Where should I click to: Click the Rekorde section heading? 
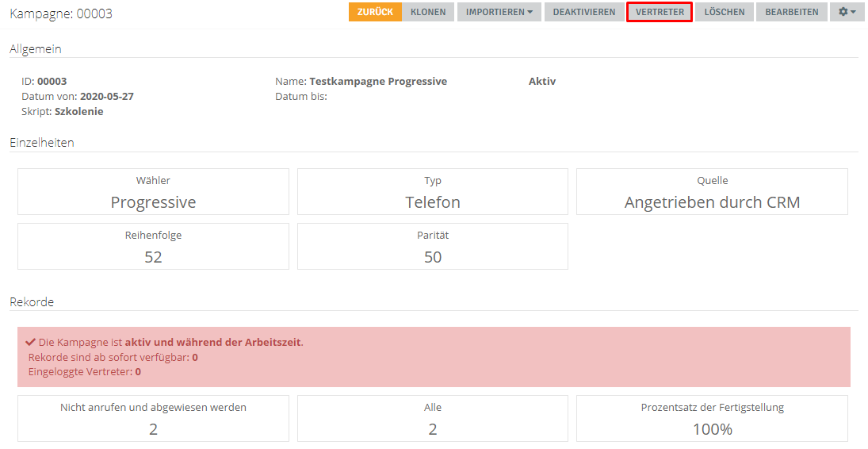point(32,302)
